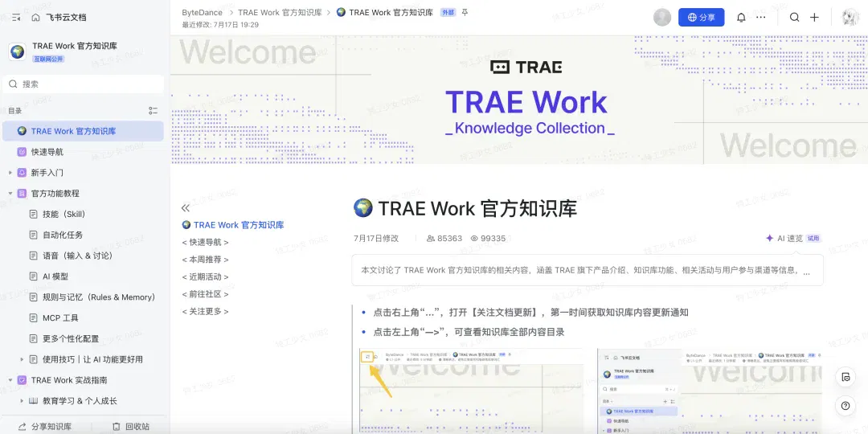Expand the 新手入门 tree node arrow
The width and height of the screenshot is (868, 434).
[x=10, y=173]
